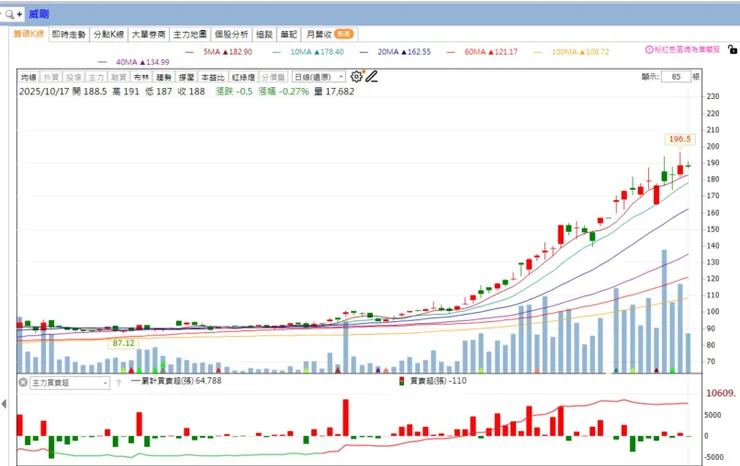Viewport: 740px width, 466px height.
Task: Switch to the 大單券商 tab
Action: pos(149,34)
